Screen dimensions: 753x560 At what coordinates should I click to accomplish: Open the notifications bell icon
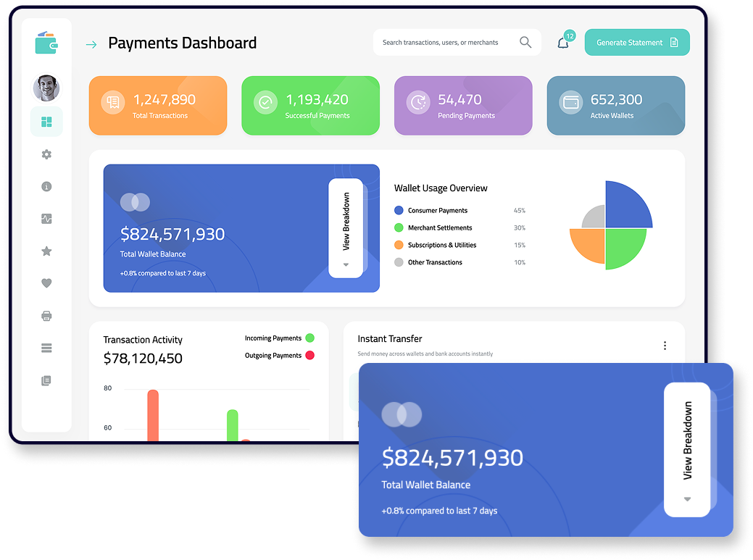pyautogui.click(x=563, y=43)
